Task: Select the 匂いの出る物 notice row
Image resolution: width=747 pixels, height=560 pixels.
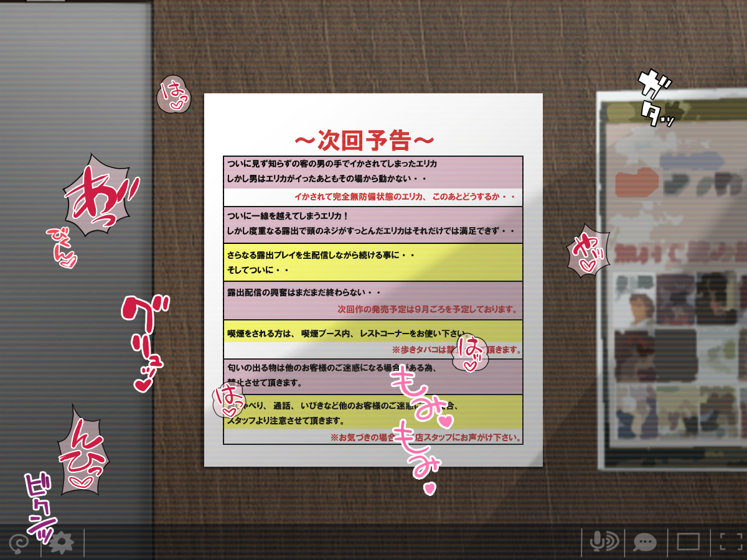Action: point(330,368)
